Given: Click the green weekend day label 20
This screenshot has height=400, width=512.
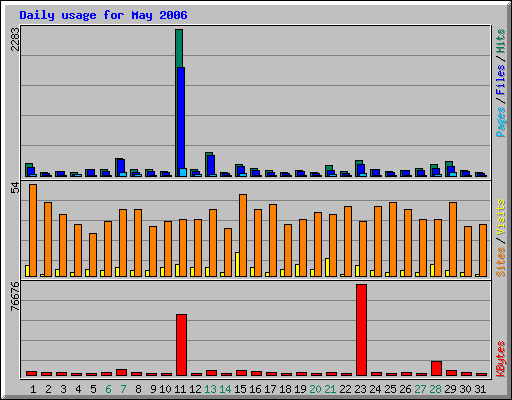Looking at the screenshot, I should click(315, 389).
